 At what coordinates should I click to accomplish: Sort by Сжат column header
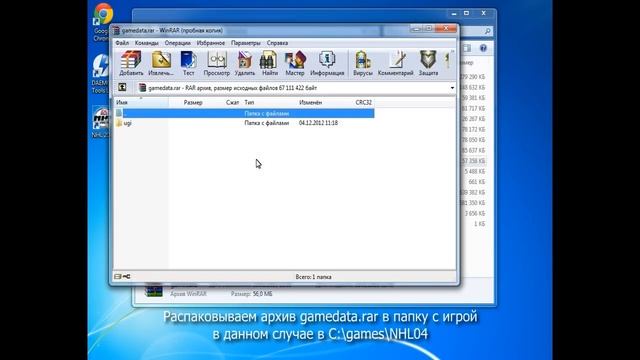(x=232, y=102)
